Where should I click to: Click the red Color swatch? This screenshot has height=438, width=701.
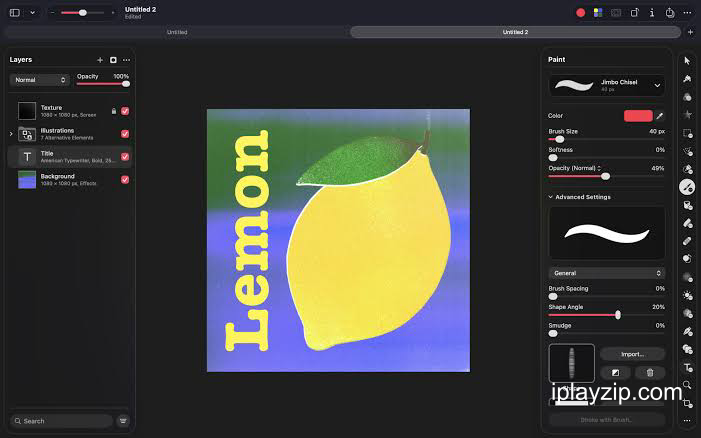point(638,116)
